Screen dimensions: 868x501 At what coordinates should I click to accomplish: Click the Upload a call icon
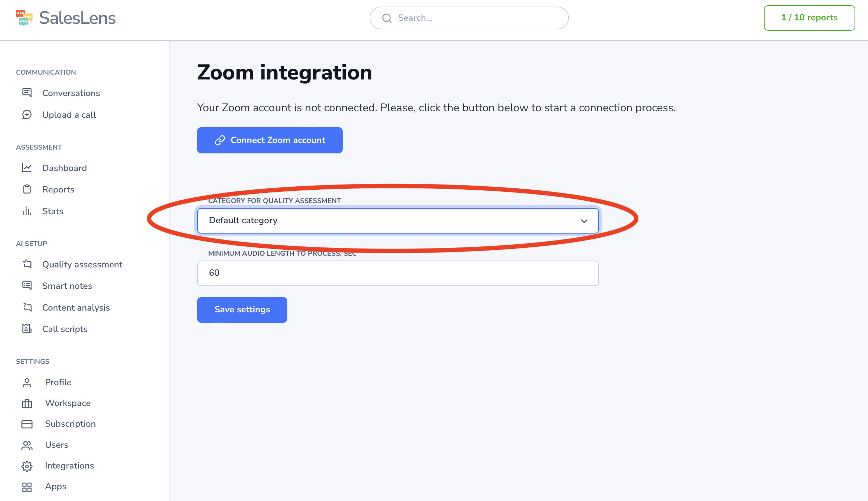(x=27, y=115)
